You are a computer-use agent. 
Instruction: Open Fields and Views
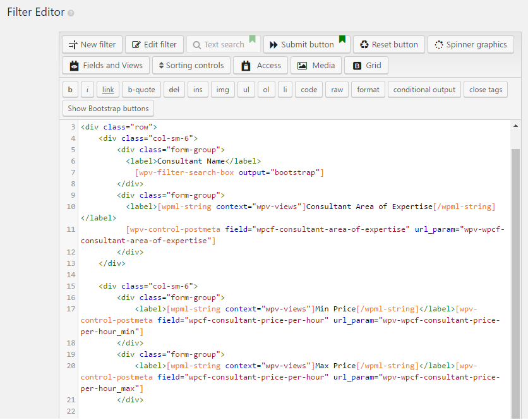(x=105, y=65)
